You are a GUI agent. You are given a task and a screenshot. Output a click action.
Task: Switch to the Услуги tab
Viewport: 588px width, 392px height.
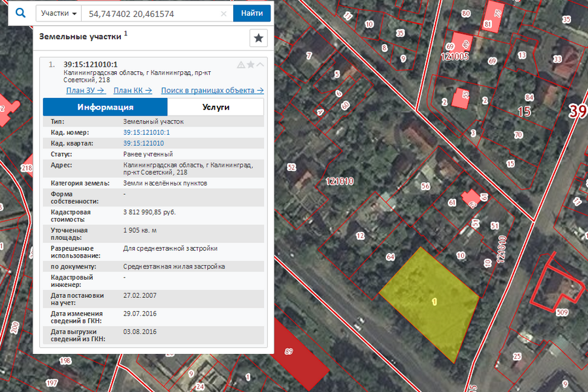[216, 107]
